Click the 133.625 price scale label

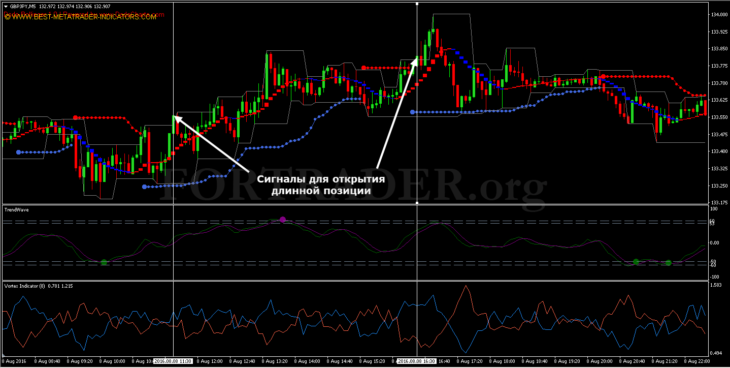tap(718, 100)
